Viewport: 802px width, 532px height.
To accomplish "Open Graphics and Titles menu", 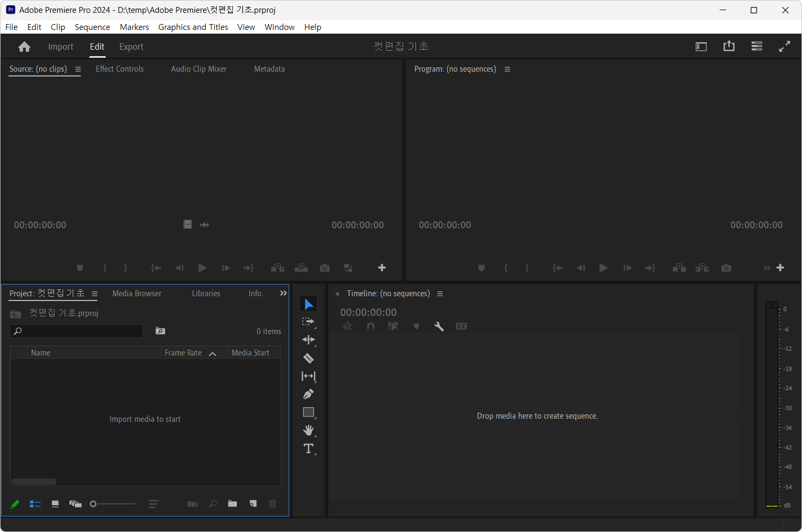I will [x=193, y=27].
